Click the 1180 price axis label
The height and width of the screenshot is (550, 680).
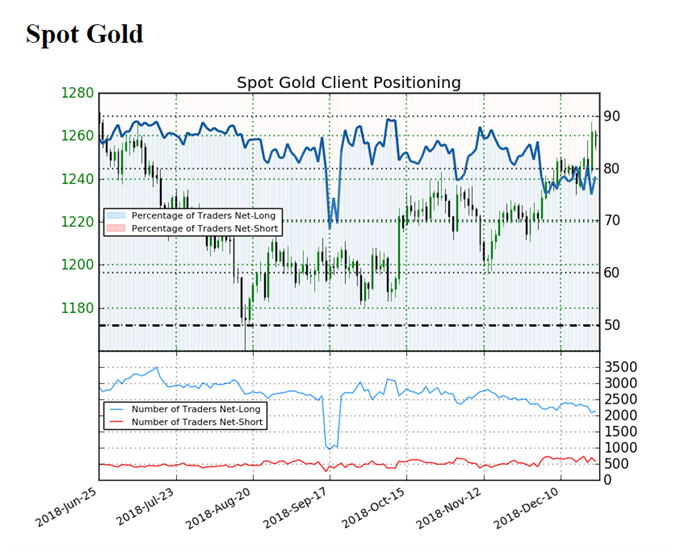click(77, 308)
